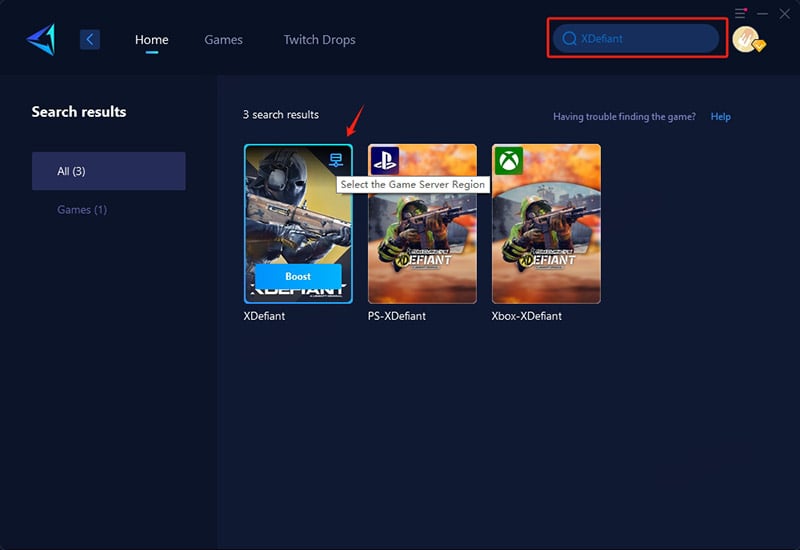Select the XDefiant PC game cover
800x550 pixels.
pyautogui.click(x=298, y=224)
